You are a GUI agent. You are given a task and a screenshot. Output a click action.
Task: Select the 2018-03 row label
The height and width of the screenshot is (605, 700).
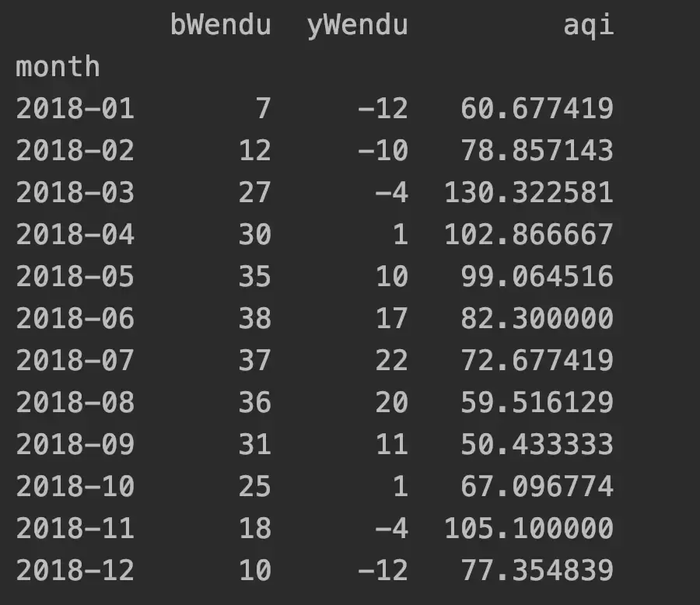(75, 193)
